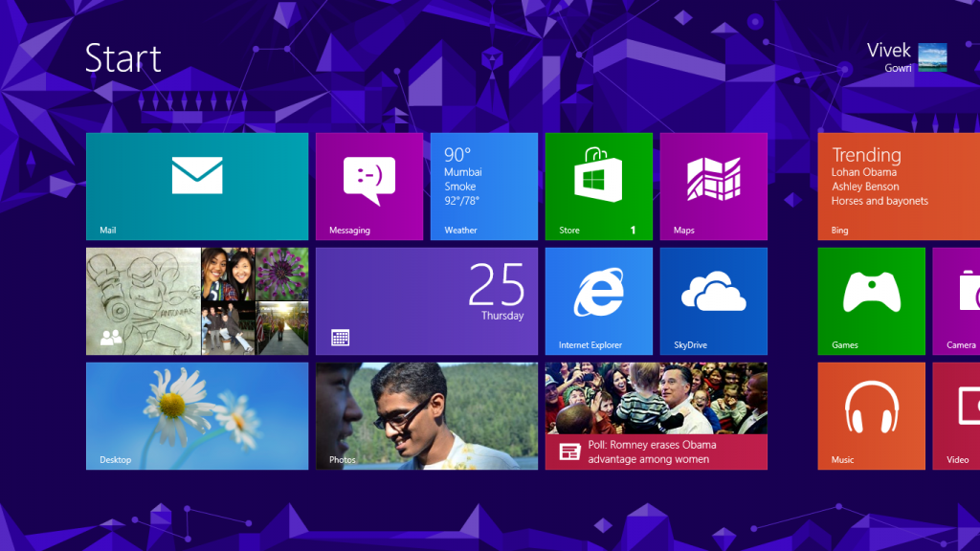
Task: Open the Maps tile
Action: tap(714, 187)
